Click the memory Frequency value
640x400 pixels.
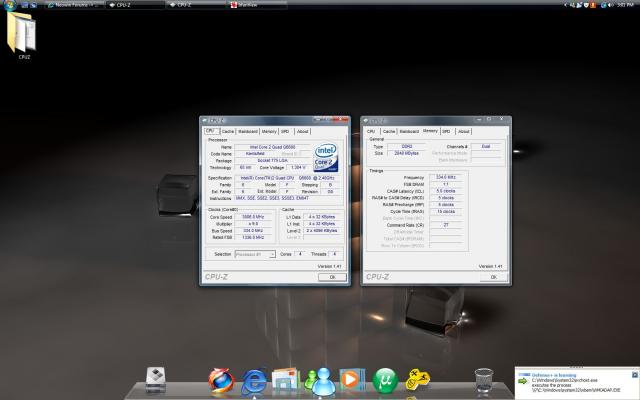pos(446,178)
